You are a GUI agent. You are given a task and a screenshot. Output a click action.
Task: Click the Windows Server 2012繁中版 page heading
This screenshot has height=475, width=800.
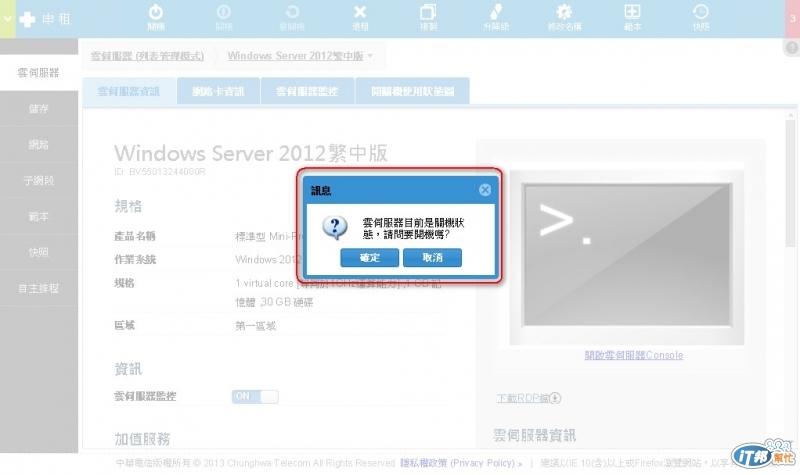tap(251, 153)
